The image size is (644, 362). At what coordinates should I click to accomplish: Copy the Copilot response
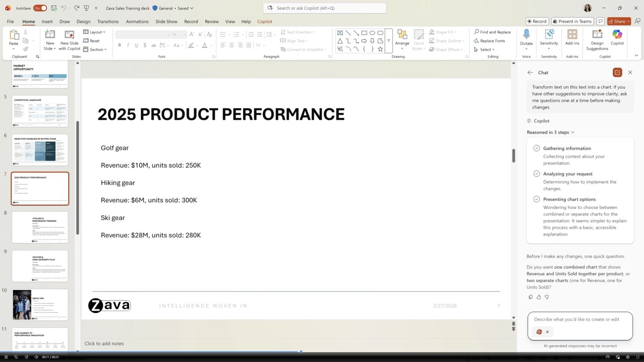pyautogui.click(x=531, y=297)
